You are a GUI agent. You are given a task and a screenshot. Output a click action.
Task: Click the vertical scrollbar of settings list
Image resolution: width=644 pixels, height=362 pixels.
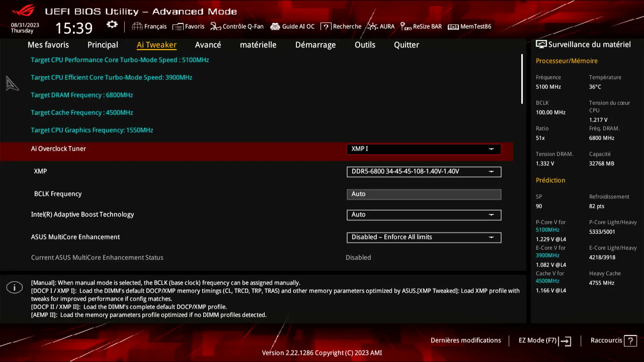(522, 79)
